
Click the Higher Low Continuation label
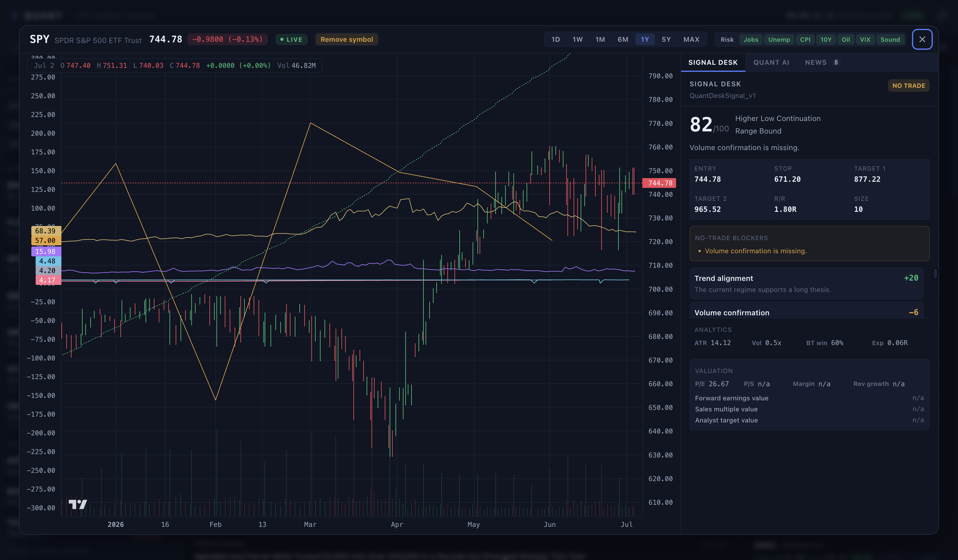(x=777, y=118)
